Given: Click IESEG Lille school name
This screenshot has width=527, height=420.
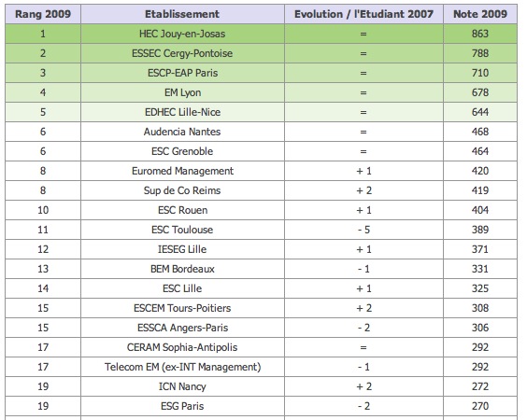Looking at the screenshot, I should pos(182,249).
